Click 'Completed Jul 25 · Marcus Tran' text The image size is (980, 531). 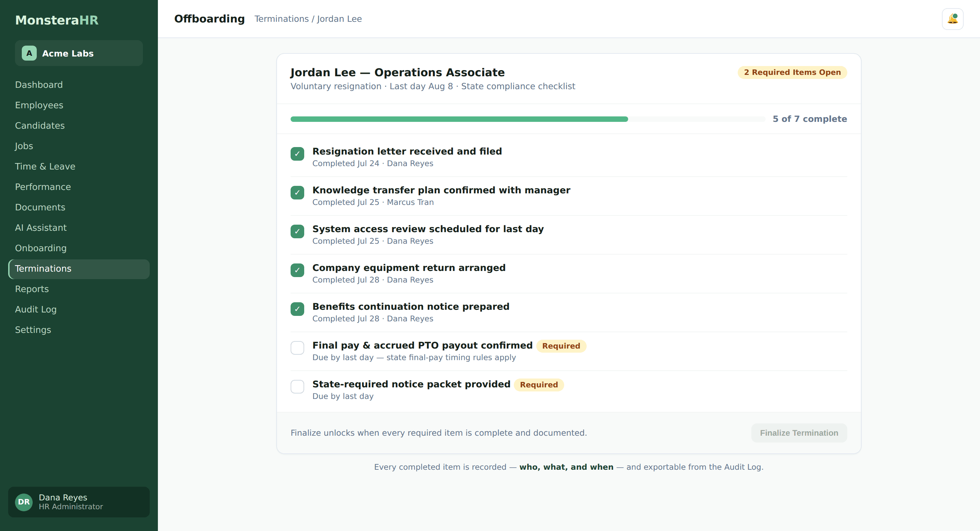(x=373, y=202)
